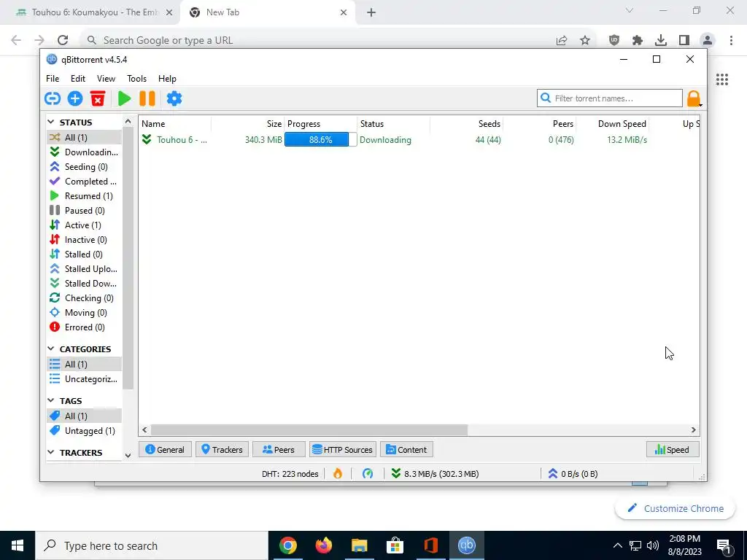Select the Checking (0) status filter
This screenshot has height=560, width=747.
(x=85, y=298)
